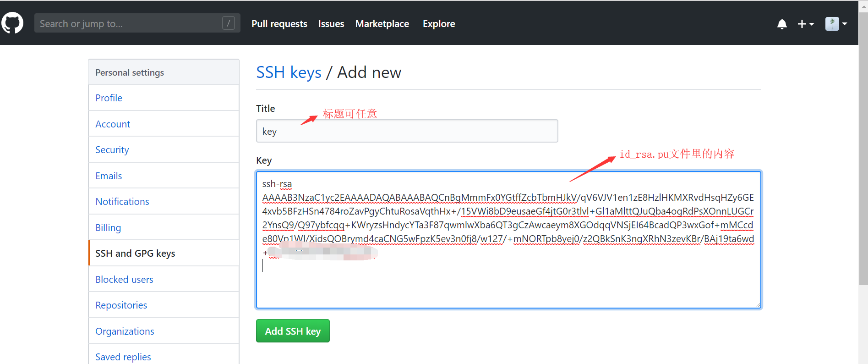Click inside the Title input field
868x364 pixels.
pos(407,131)
